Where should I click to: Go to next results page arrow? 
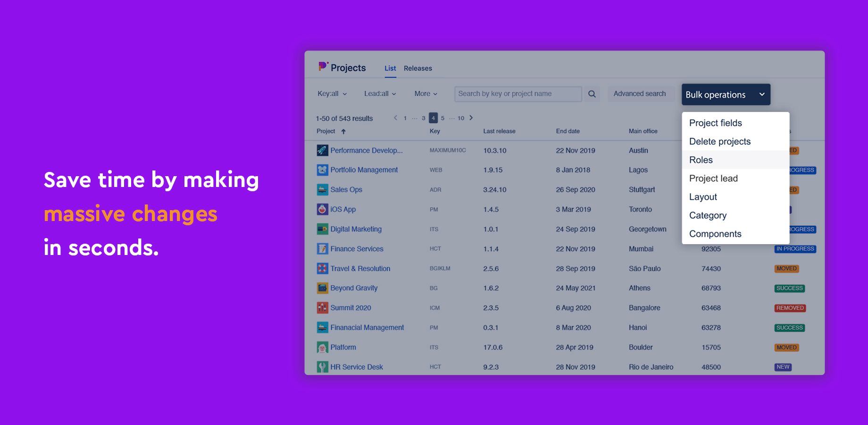pos(471,118)
